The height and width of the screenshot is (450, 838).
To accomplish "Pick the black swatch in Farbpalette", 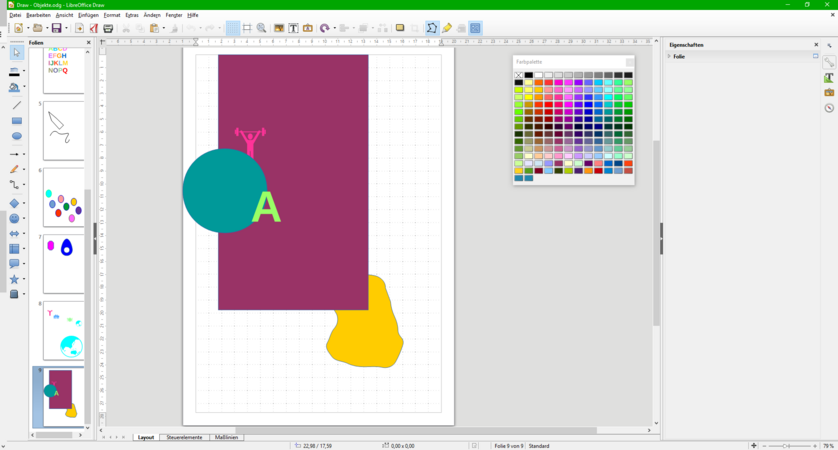I will [x=529, y=75].
